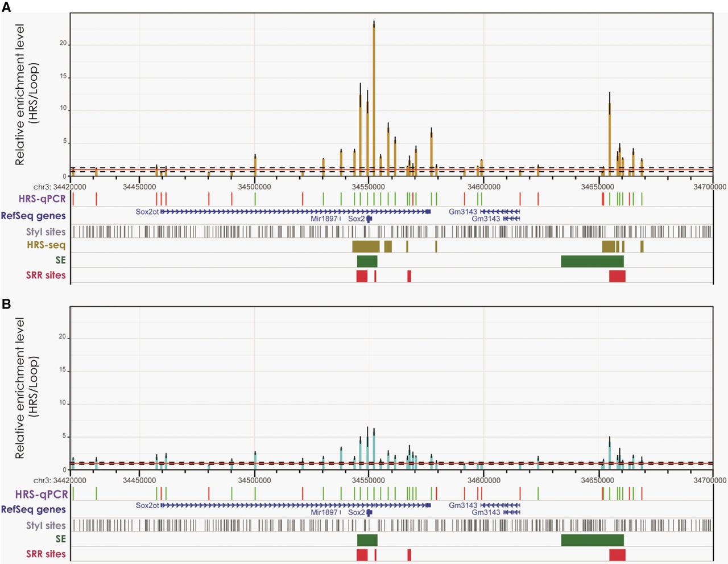Click the widest olive HRS-seq block in panel A
Viewport: 728px width, 564px height.
(x=366, y=246)
